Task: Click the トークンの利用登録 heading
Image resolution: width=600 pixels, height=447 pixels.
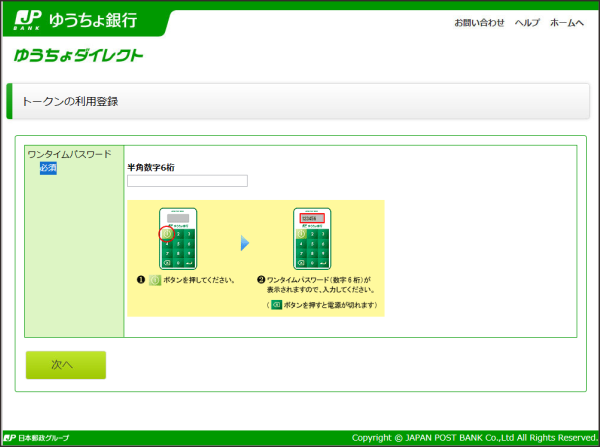Action: point(70,101)
